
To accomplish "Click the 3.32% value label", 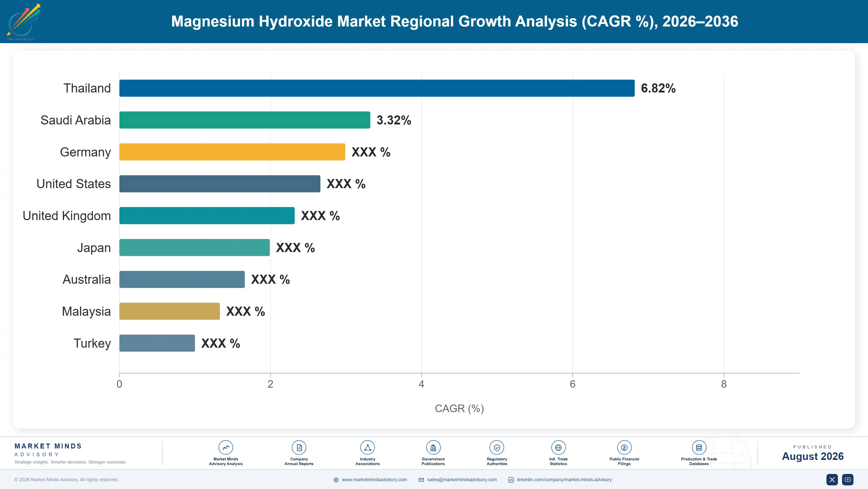I will [394, 120].
